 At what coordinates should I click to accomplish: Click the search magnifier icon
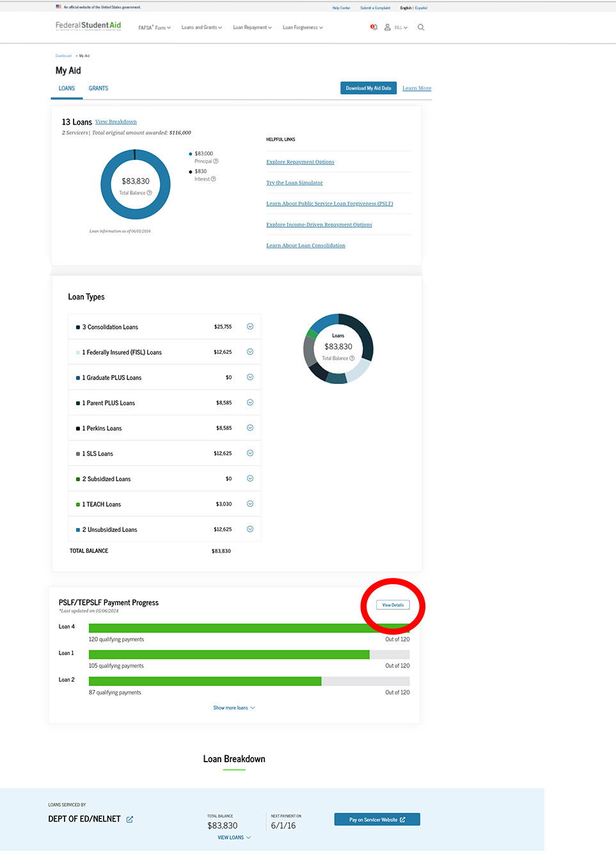tap(421, 27)
